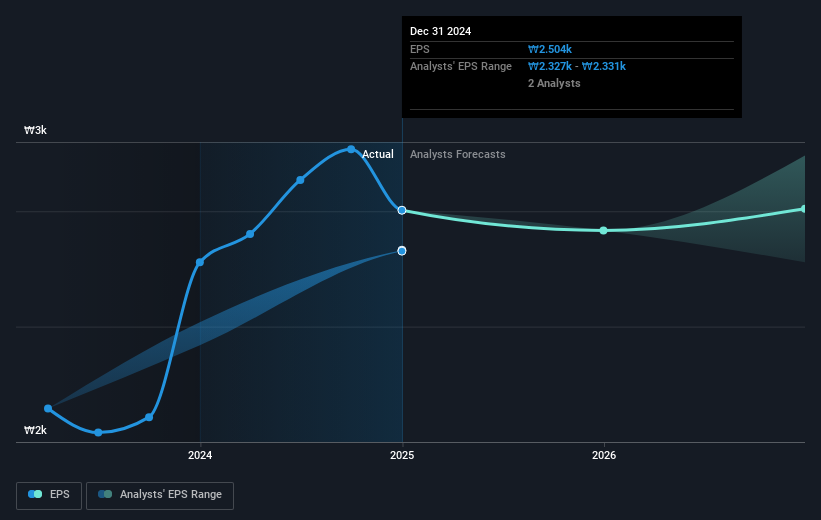This screenshot has width=821, height=520.
Task: Click the tooltip date 'Dec 31 2024'
Action: (440, 31)
